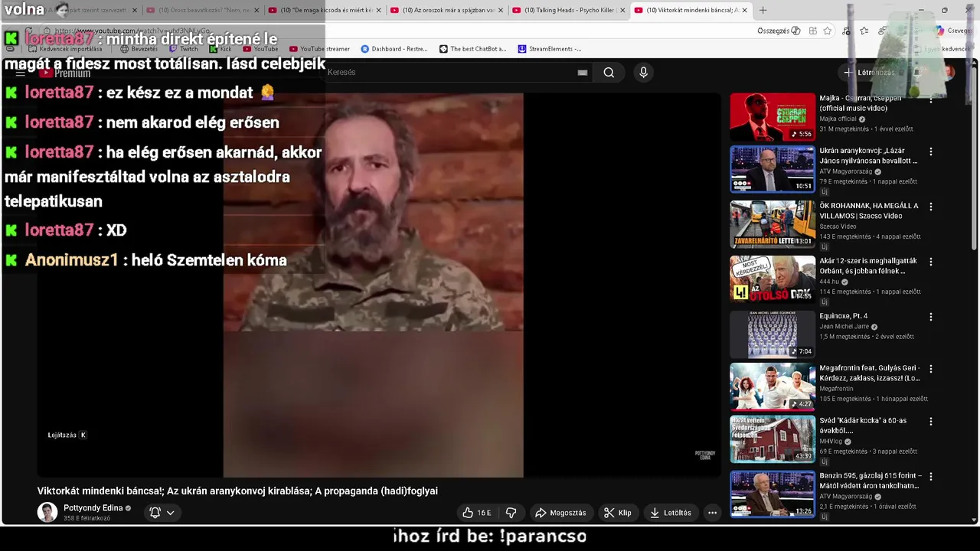Click title 'Majka - Csurran, csöppen'
Image resolution: width=980 pixels, height=551 pixels.
pos(860,103)
